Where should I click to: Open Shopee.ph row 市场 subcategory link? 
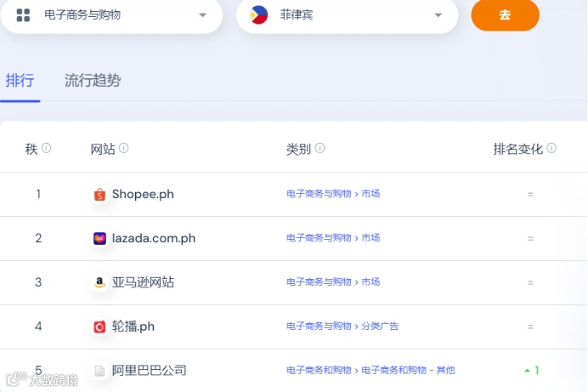click(x=370, y=194)
